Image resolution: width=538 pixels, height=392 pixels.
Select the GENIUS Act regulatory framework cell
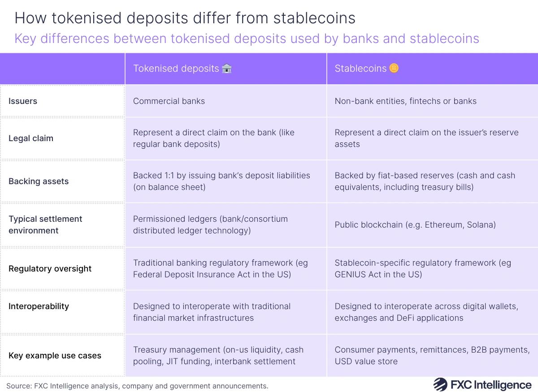pyautogui.click(x=432, y=268)
